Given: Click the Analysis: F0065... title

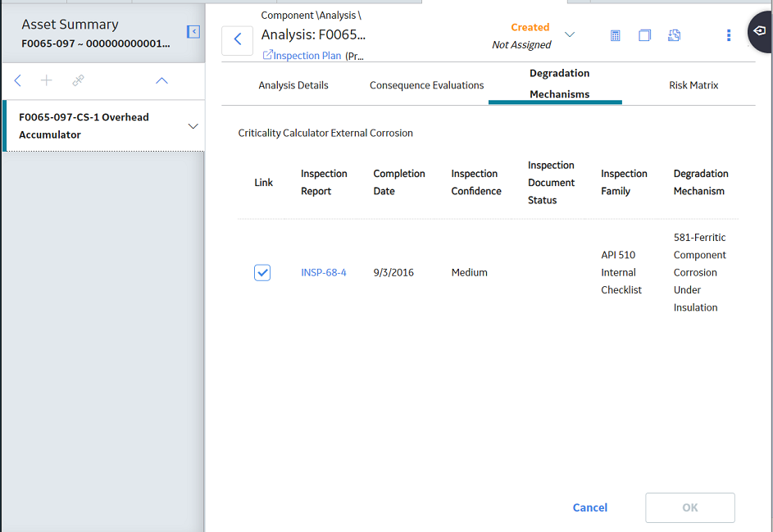Looking at the screenshot, I should click(313, 35).
